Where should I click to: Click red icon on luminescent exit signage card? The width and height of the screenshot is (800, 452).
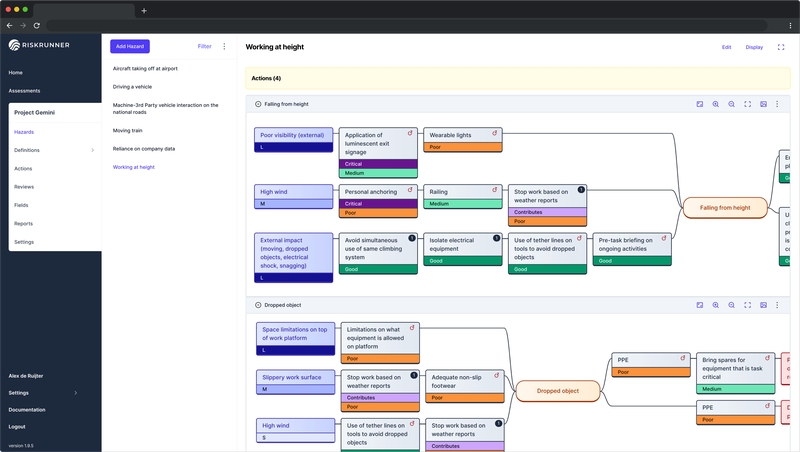coord(410,133)
